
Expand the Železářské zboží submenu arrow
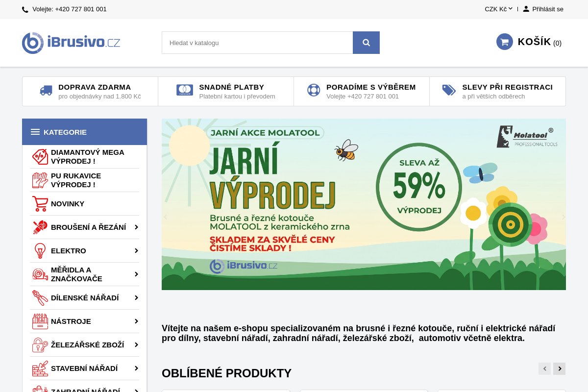(x=136, y=345)
